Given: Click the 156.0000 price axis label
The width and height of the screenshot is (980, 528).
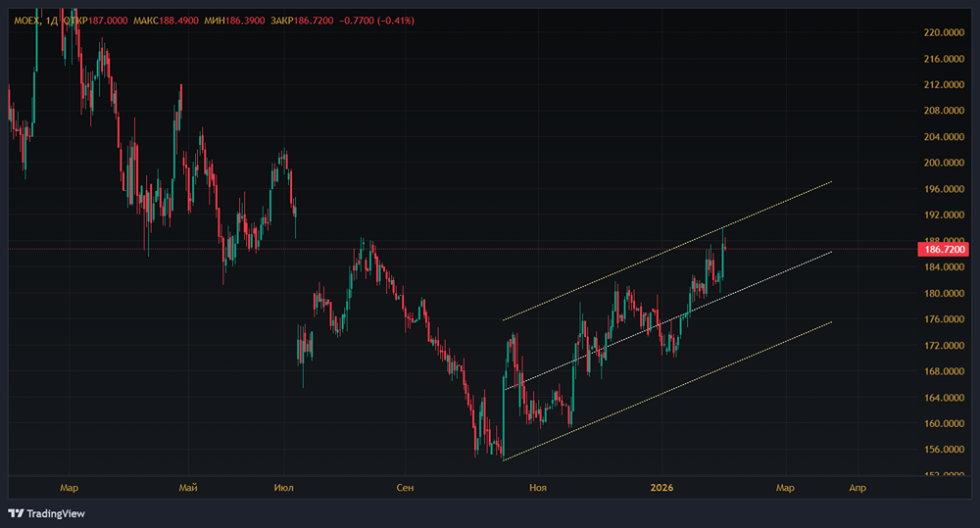Looking at the screenshot, I should pyautogui.click(x=944, y=450).
